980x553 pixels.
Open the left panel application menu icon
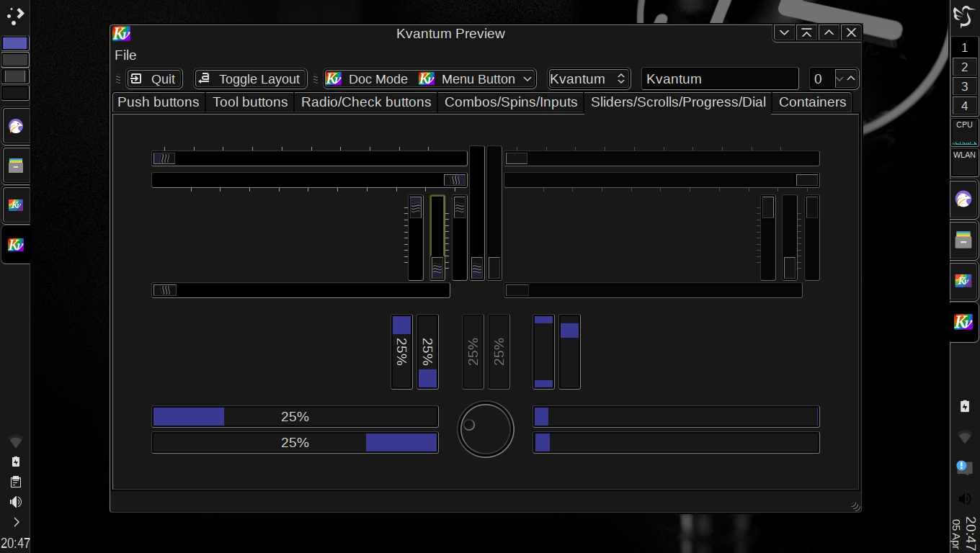tap(15, 16)
